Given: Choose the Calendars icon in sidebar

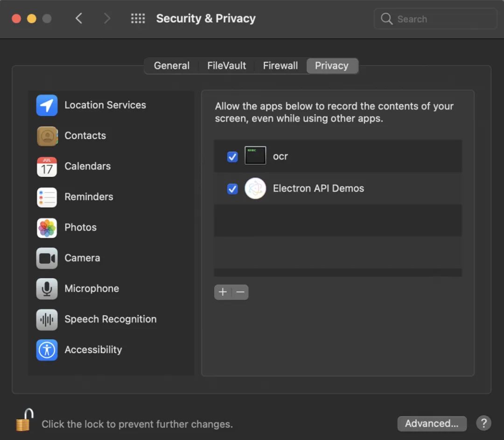Looking at the screenshot, I should pyautogui.click(x=47, y=167).
